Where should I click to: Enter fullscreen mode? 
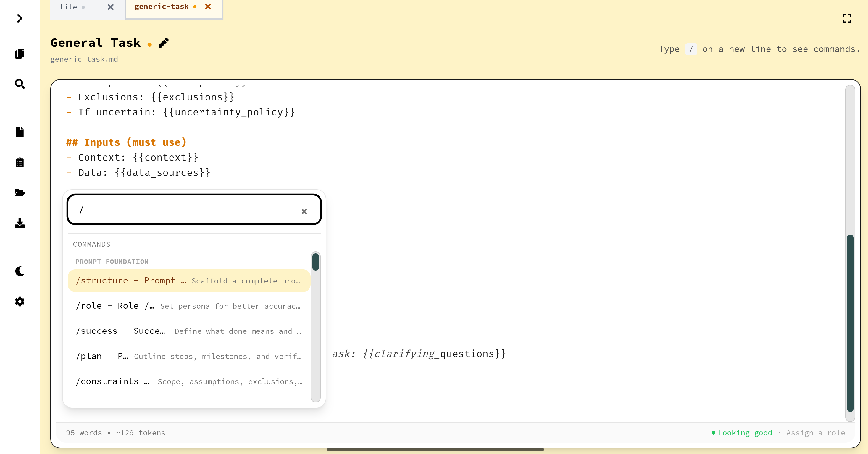(847, 19)
